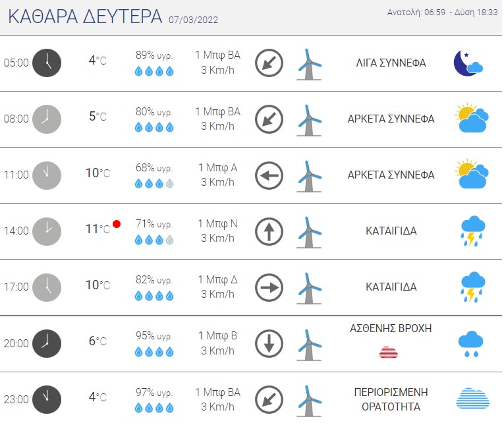Click the ΚΑΤΑΙΓΙΔΑ label at 17:00
Screen dimensions: 504x425
[391, 287]
